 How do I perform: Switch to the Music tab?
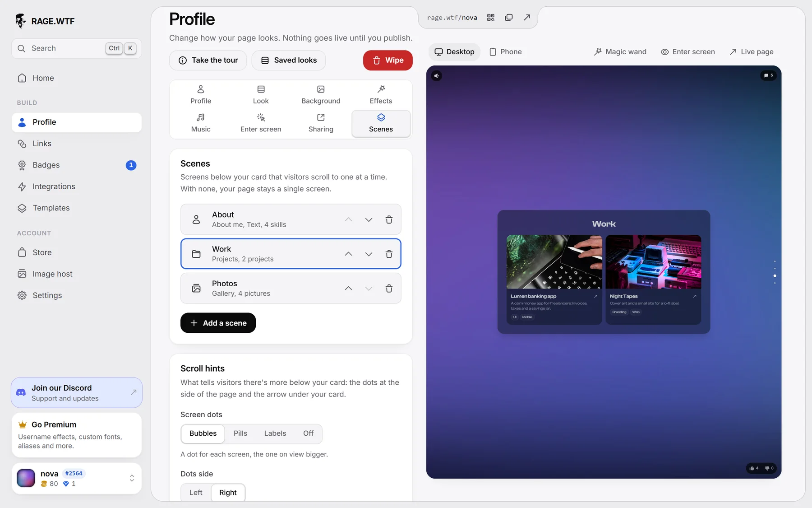tap(201, 123)
